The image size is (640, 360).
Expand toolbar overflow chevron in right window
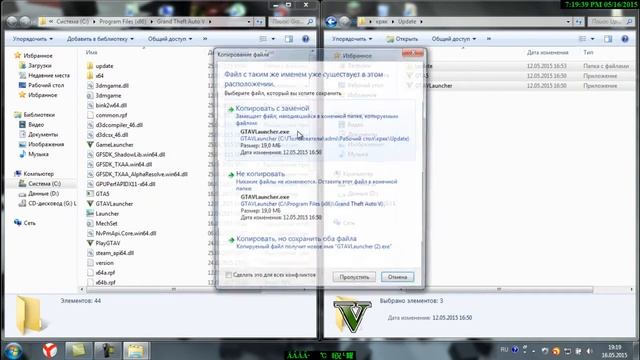[489, 39]
